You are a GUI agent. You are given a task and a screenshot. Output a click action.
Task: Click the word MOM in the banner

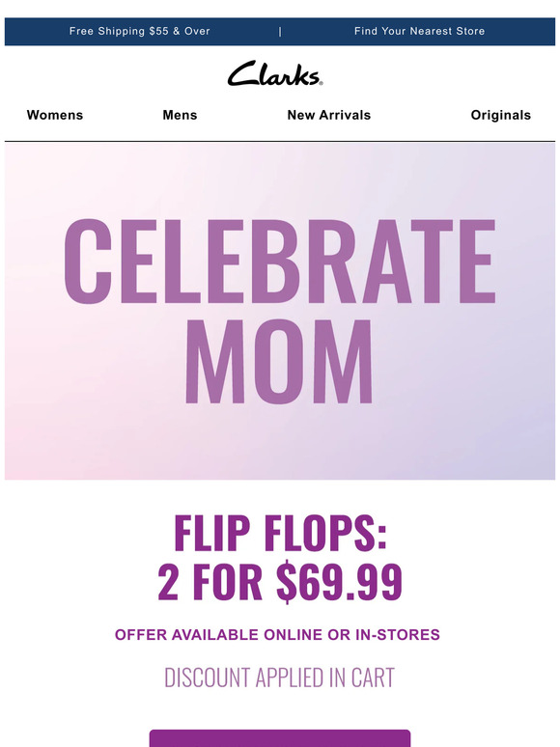tap(279, 361)
